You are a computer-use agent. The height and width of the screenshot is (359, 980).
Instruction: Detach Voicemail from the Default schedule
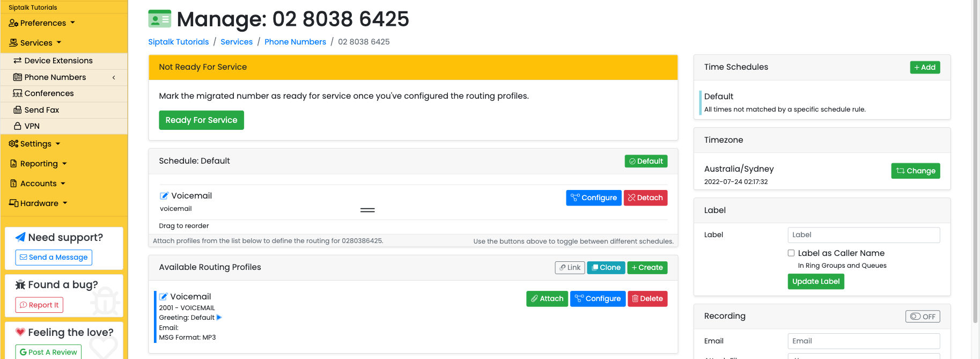[645, 198]
